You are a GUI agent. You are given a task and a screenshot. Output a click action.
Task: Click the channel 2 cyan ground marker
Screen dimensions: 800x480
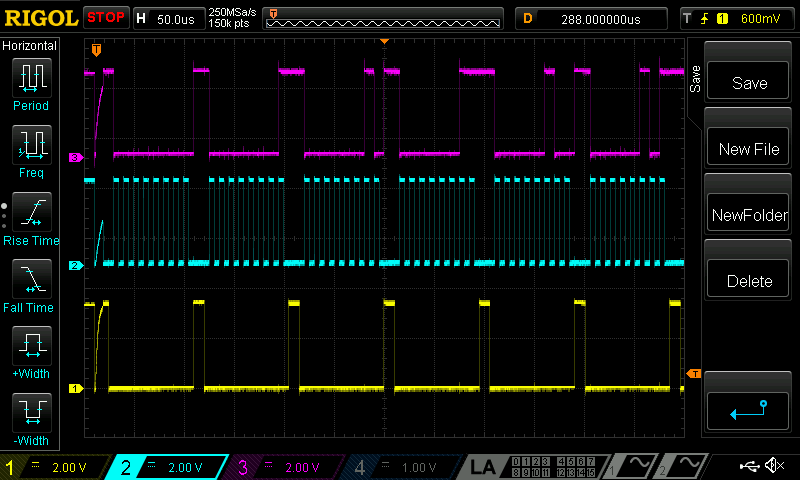(76, 265)
